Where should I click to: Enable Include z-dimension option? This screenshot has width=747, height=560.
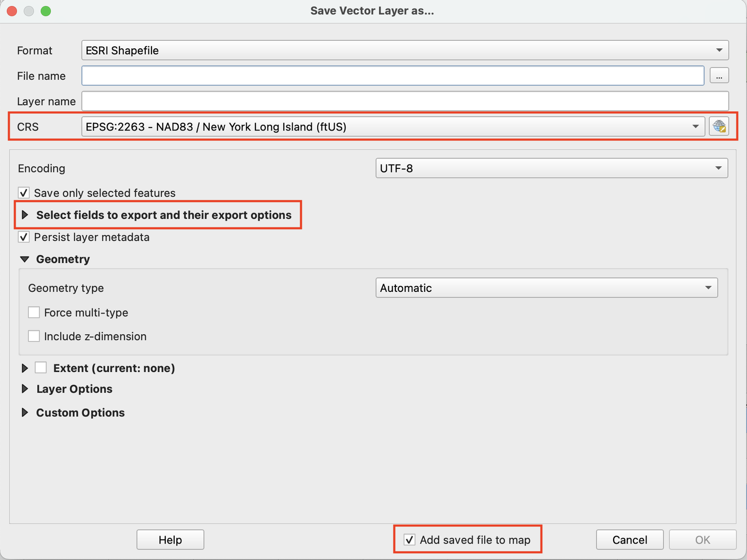(33, 336)
